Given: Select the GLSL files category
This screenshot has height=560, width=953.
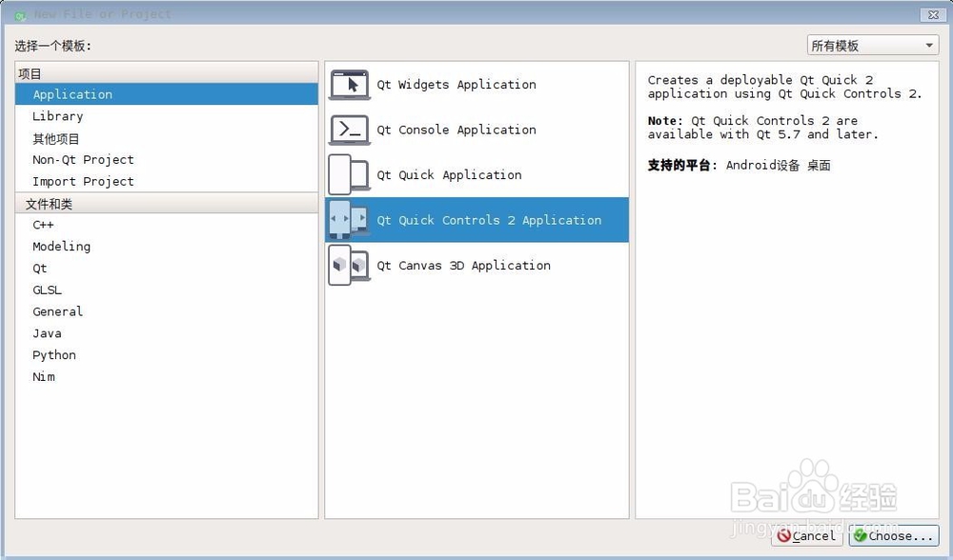Looking at the screenshot, I should pos(167,290).
